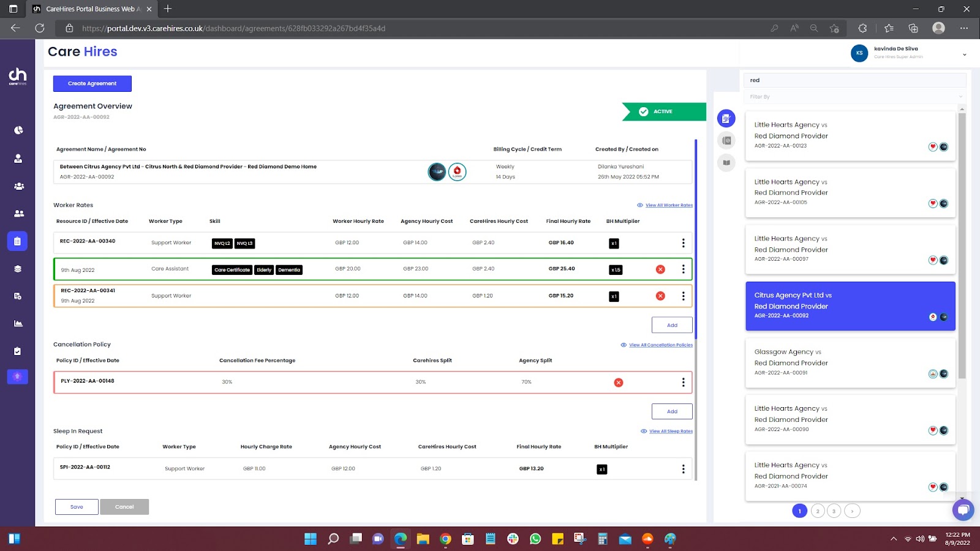Save the agreement changes

(77, 507)
